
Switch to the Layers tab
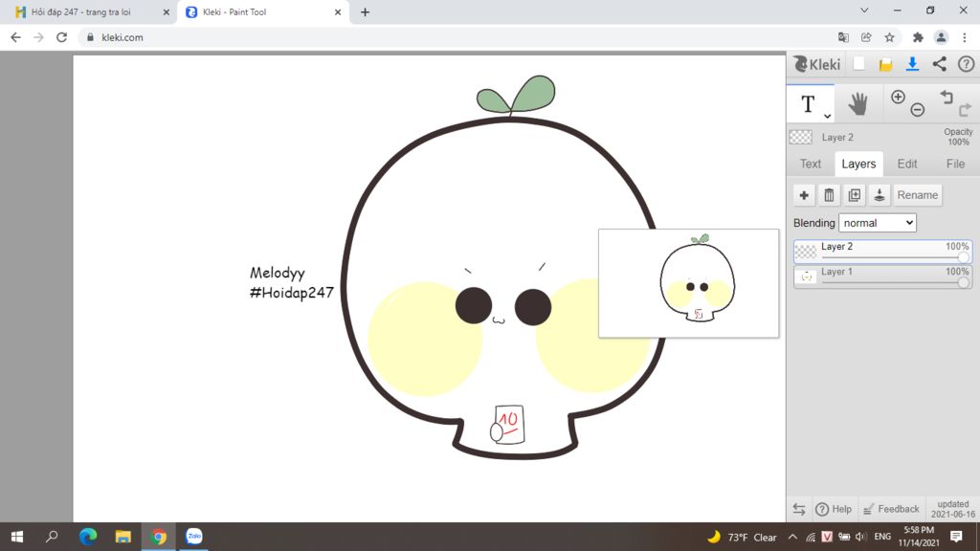pyautogui.click(x=858, y=164)
